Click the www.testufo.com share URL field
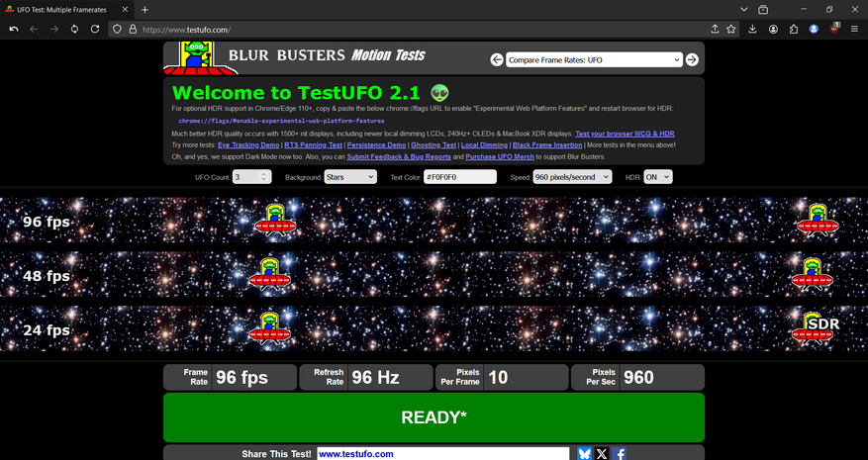The width and height of the screenshot is (868, 460). [x=442, y=454]
